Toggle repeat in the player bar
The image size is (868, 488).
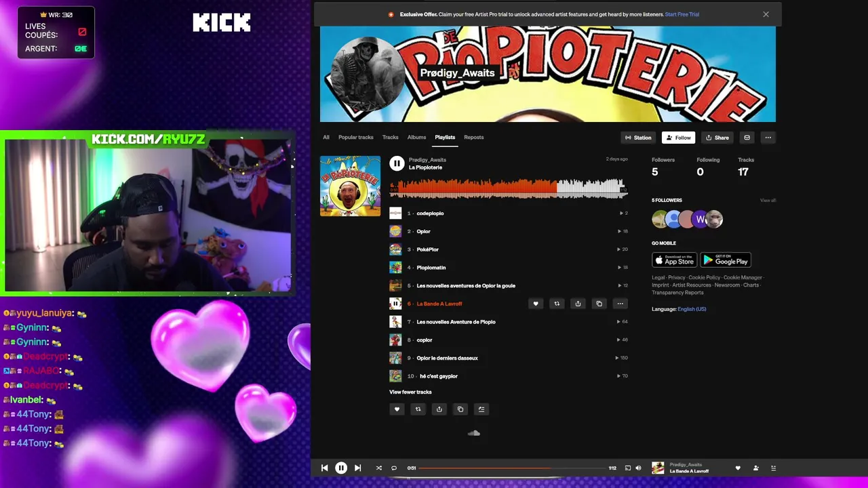[393, 468]
